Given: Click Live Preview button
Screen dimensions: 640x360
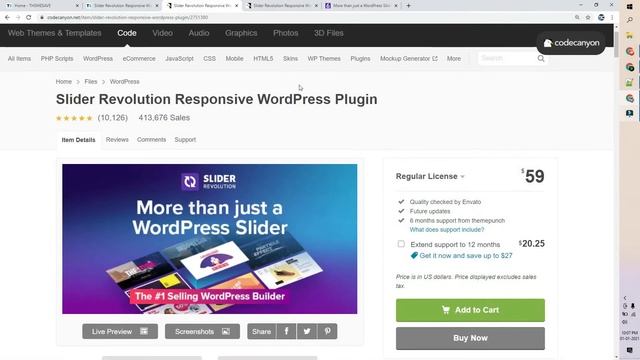Looking at the screenshot, I should pos(120,331).
